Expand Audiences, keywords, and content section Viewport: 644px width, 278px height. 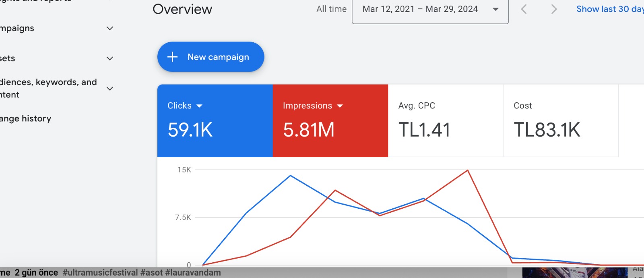[x=109, y=88]
